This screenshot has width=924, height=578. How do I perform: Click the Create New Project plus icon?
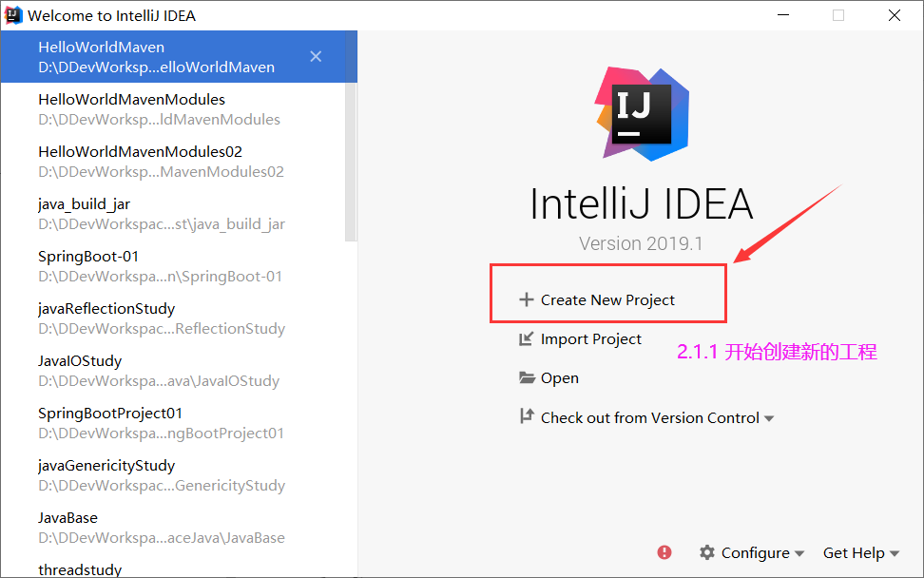tap(525, 299)
